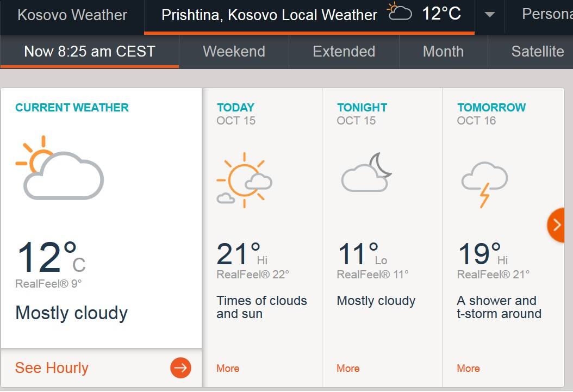Screen dimensions: 573x392
Task: Switch to the Extended forecast tab
Action: click(344, 52)
